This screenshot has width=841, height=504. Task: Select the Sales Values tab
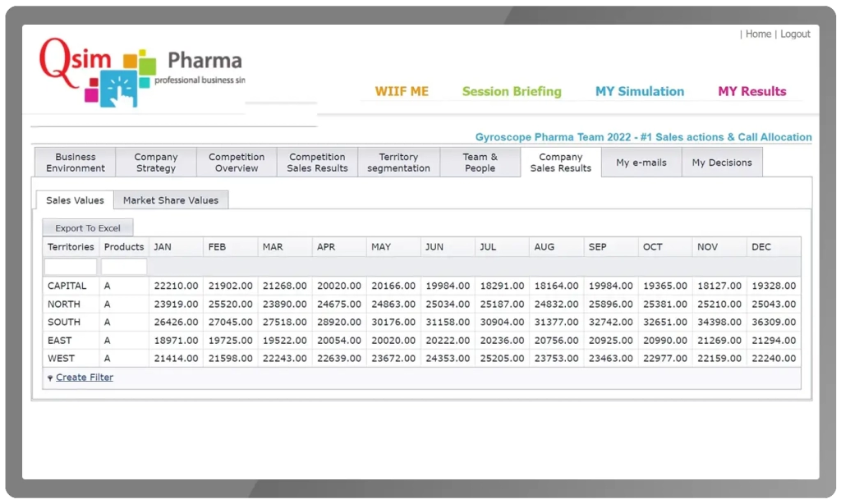[x=75, y=200]
